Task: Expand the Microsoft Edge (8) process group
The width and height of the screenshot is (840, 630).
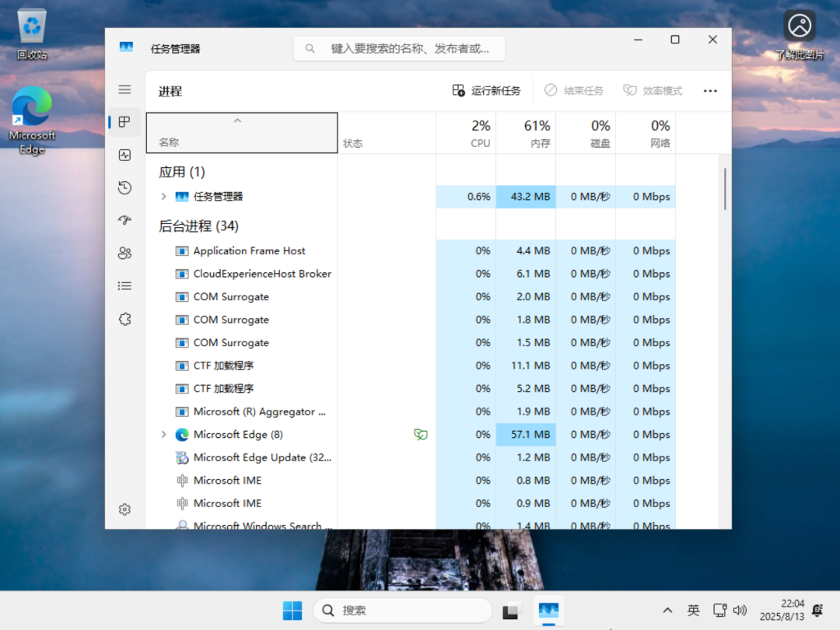Action: (163, 435)
